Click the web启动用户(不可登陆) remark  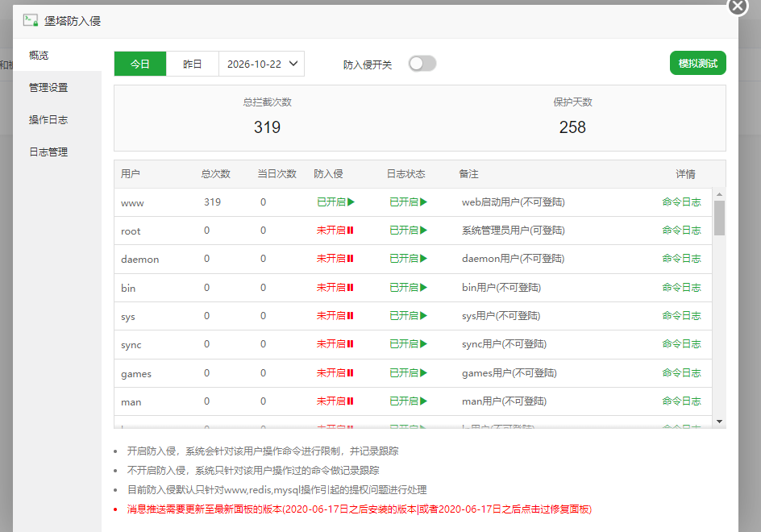click(x=513, y=202)
